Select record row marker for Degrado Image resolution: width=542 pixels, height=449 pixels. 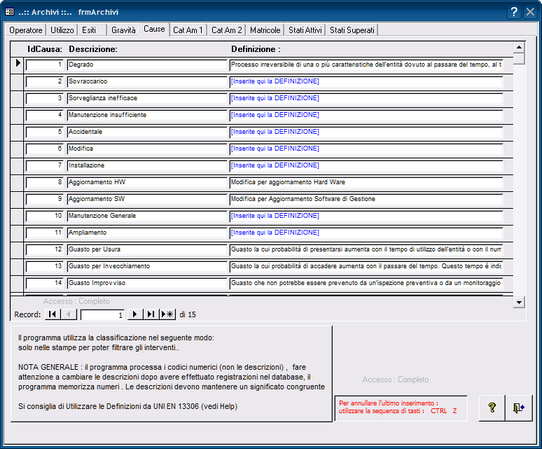(x=17, y=64)
